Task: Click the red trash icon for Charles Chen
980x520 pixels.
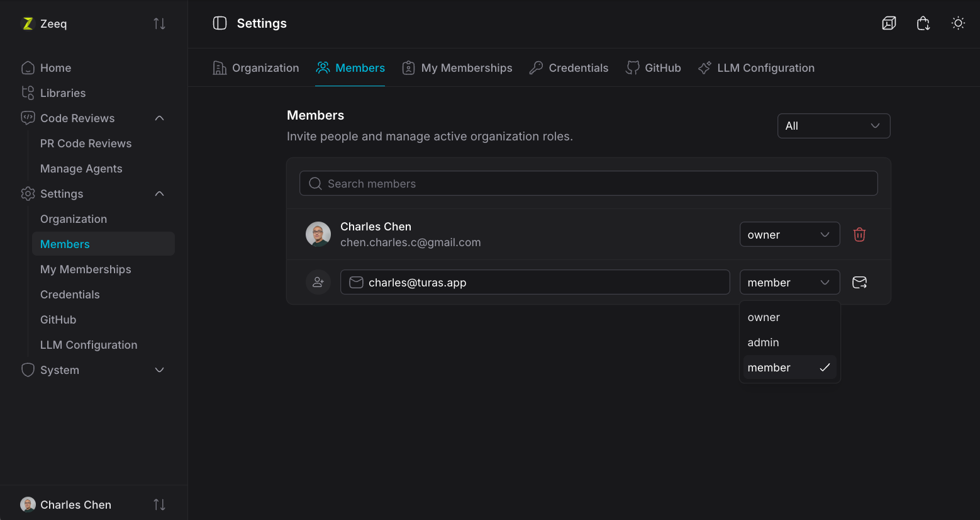Action: pyautogui.click(x=859, y=235)
